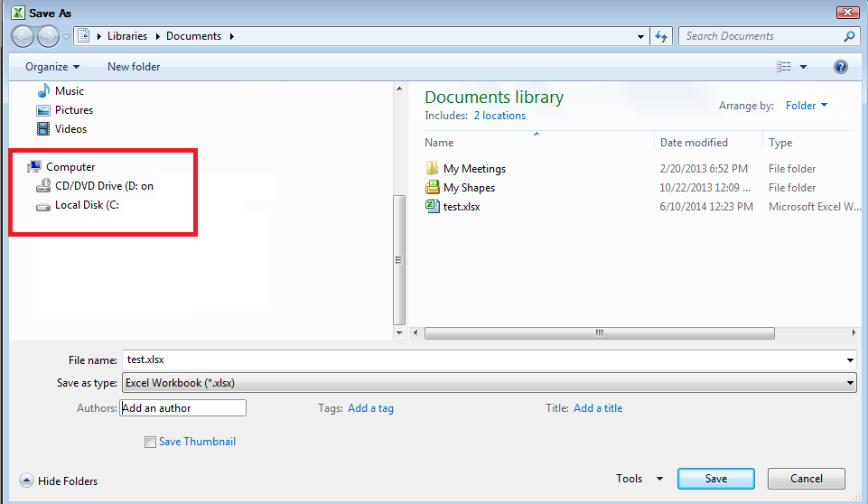Open the Organize menu
868x504 pixels.
[x=52, y=67]
